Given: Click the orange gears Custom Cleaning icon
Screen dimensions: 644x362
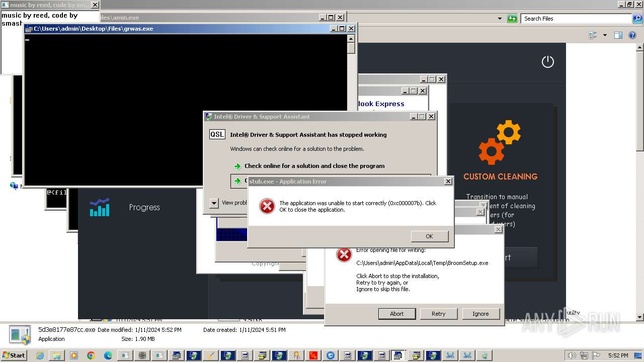Looking at the screenshot, I should click(500, 142).
